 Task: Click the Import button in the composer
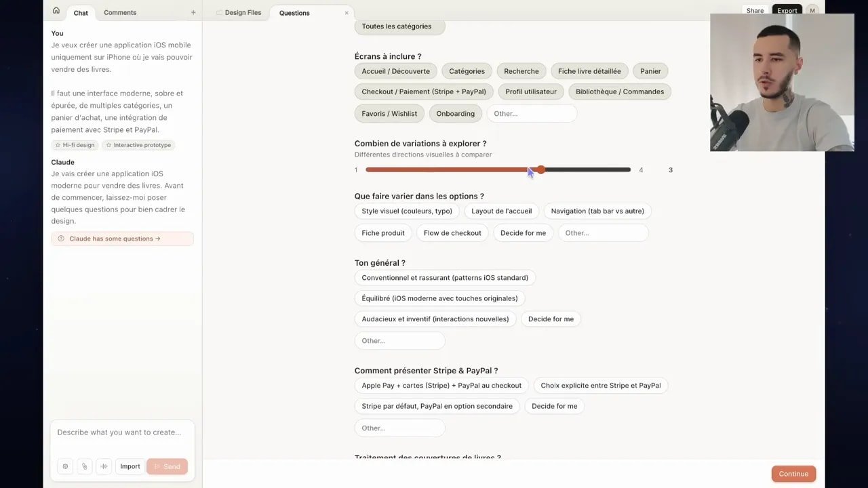click(x=130, y=466)
